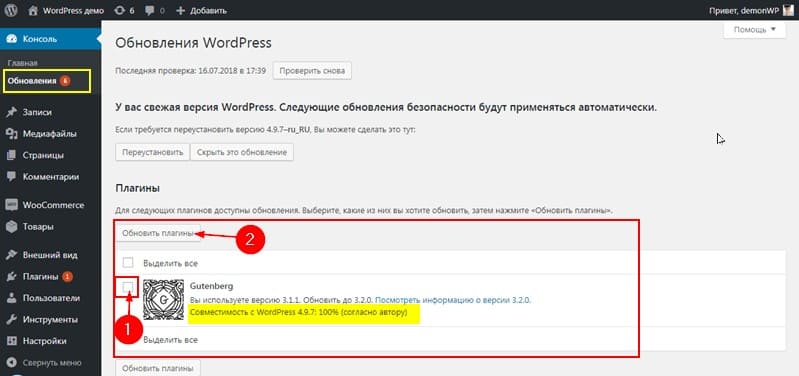The width and height of the screenshot is (799, 376).
Task: Click the Настройки settings icon
Action: pos(12,341)
